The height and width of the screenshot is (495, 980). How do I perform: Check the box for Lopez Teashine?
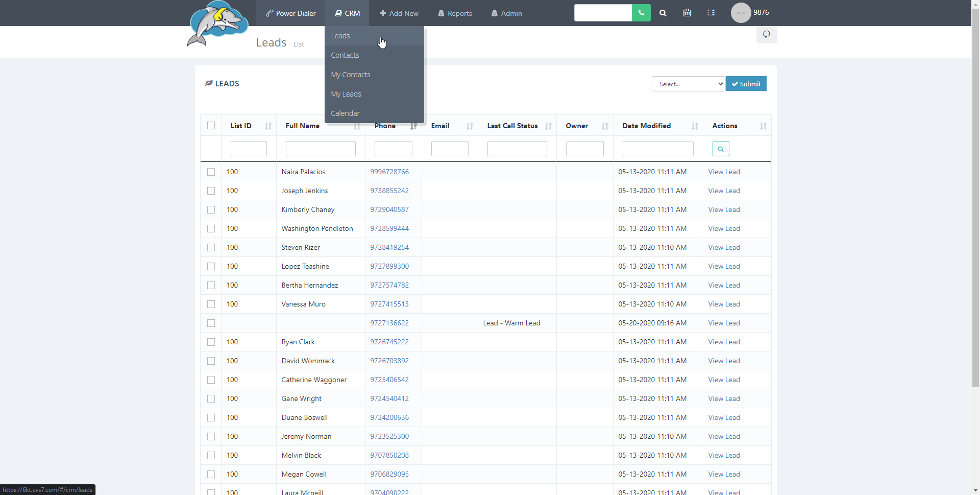click(x=211, y=266)
